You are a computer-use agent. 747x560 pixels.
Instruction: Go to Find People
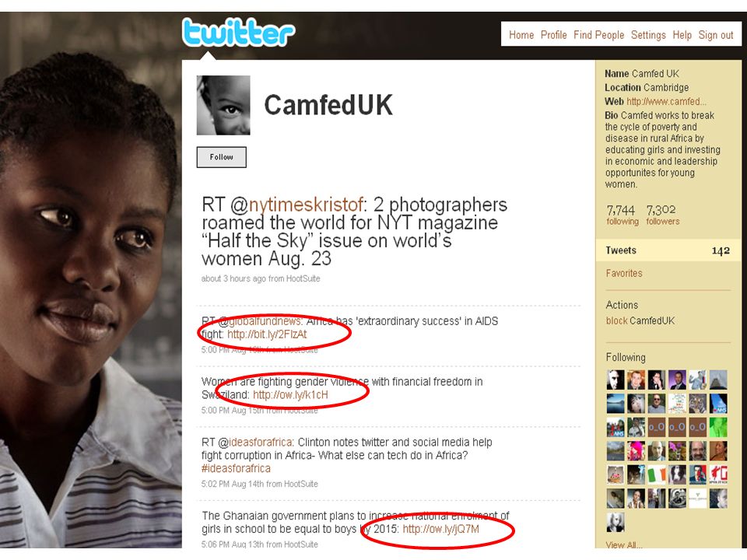(598, 35)
